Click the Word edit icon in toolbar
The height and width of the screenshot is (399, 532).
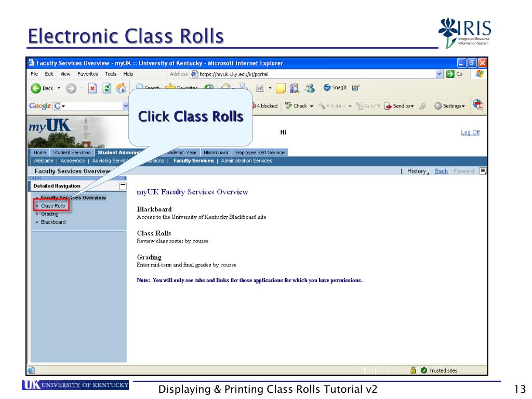tap(260, 88)
